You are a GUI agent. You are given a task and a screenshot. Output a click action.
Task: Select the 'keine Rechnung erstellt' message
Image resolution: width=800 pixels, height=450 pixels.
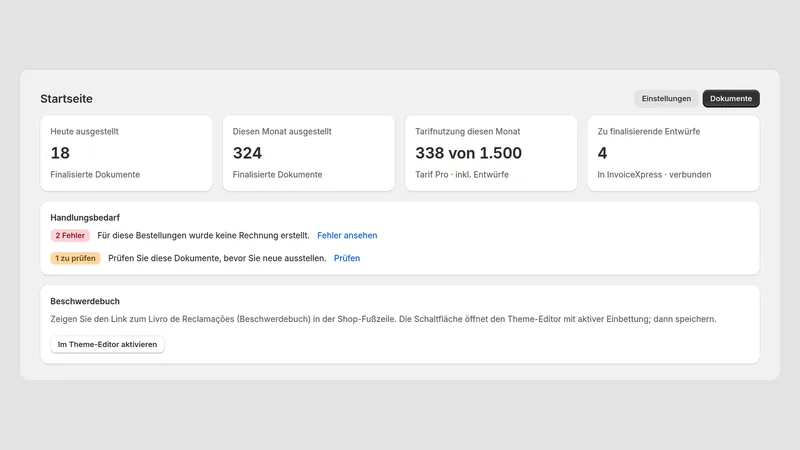click(x=203, y=235)
